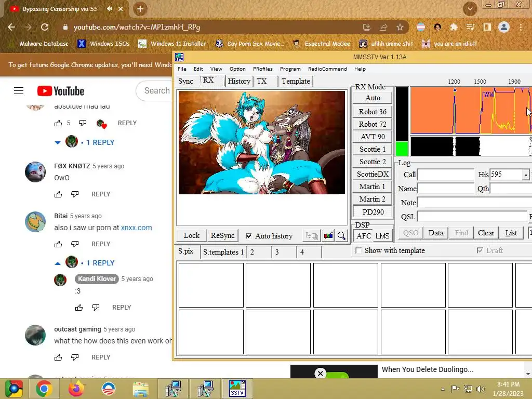532x399 pixels.
Task: Reload the YouTube page
Action: tap(45, 27)
